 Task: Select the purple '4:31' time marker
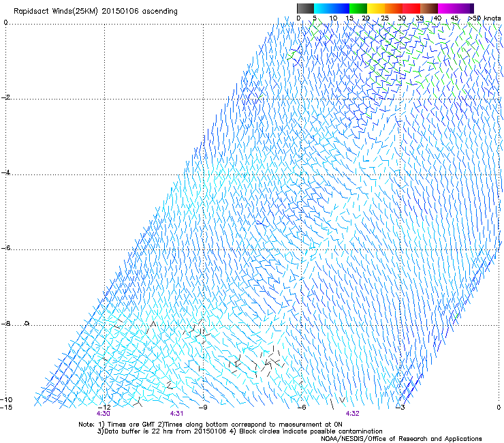click(x=177, y=414)
